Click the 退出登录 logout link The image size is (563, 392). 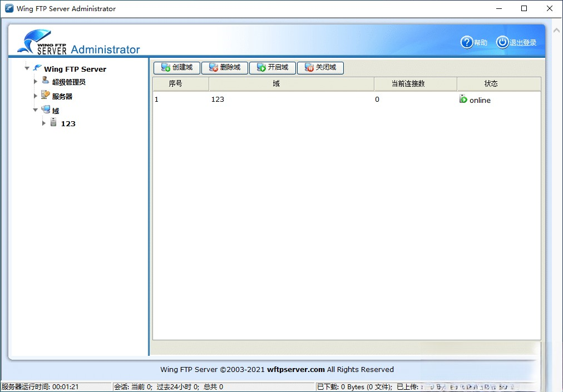tap(523, 42)
